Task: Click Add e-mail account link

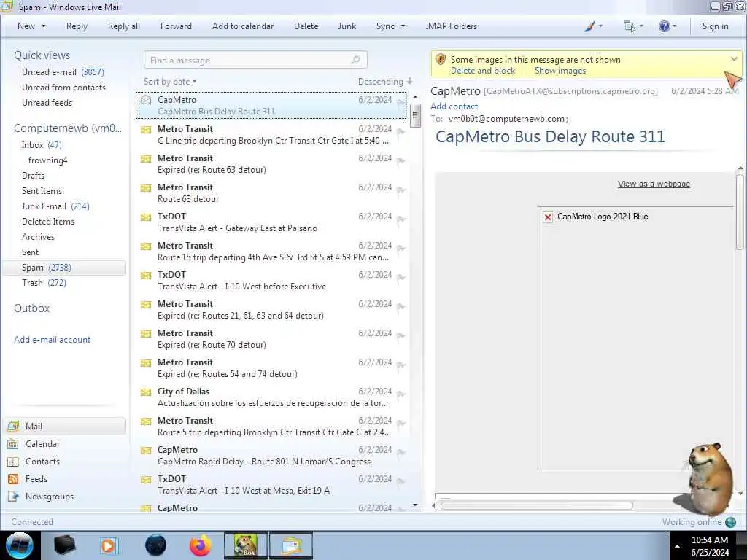Action: [x=52, y=340]
